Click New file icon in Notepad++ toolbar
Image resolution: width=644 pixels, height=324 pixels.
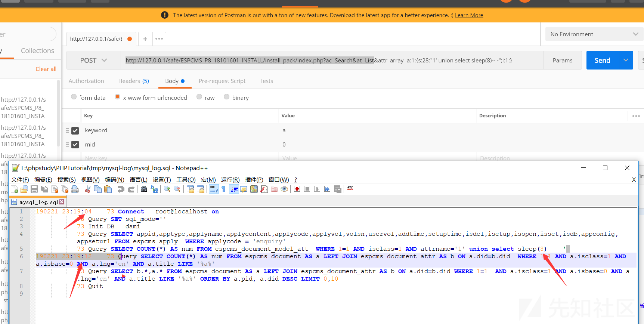point(14,189)
